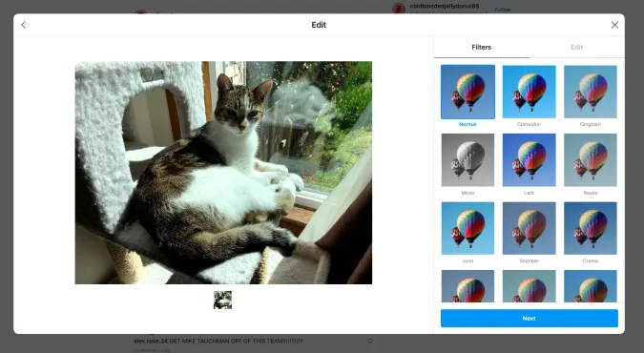This screenshot has height=353, width=644.
Task: Go back using the left arrow icon
Action: pos(24,25)
